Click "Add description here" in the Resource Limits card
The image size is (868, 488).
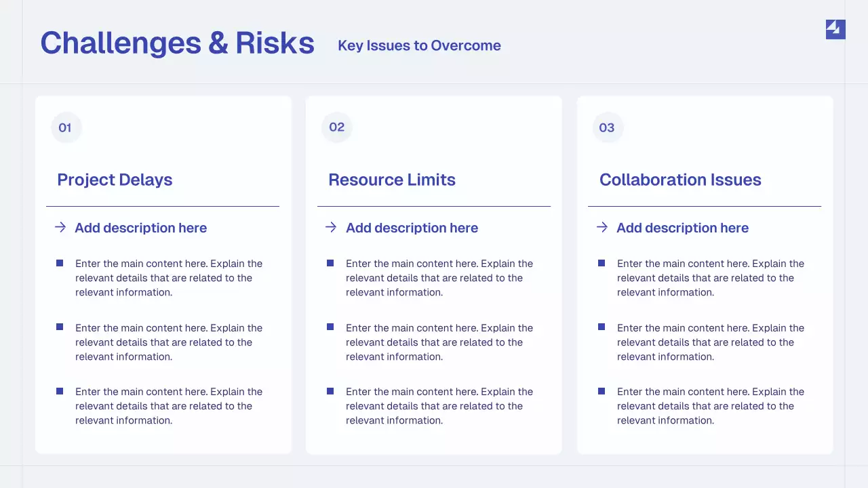(412, 228)
